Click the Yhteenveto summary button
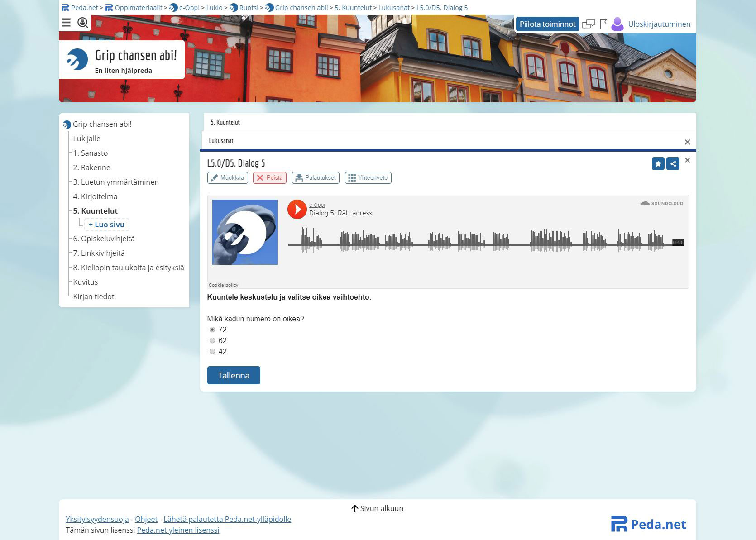The width and height of the screenshot is (756, 540). pos(368,178)
